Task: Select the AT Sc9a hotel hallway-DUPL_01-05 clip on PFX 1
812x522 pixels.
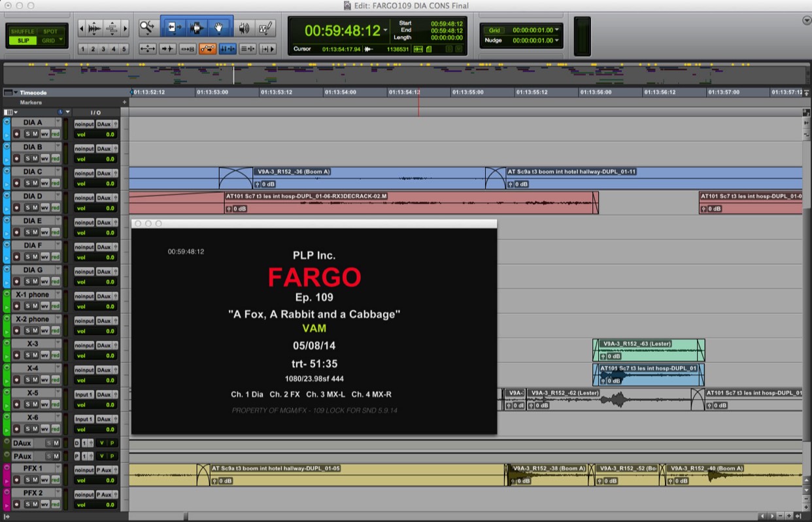Action: 358,475
